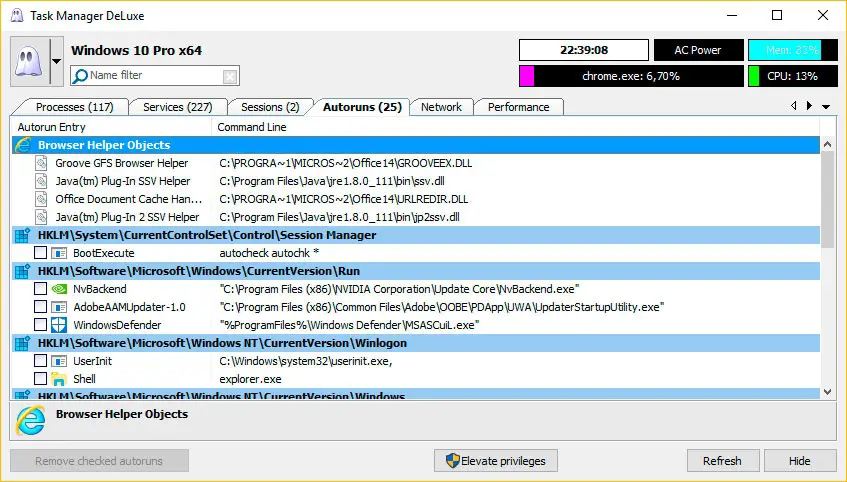Click the Autorun Entry column header

111,127
